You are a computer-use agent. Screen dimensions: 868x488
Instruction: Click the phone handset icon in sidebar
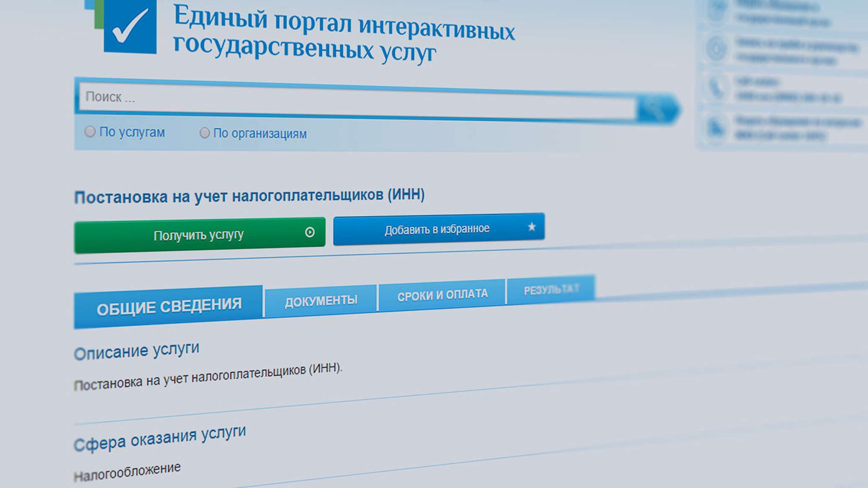tap(716, 88)
